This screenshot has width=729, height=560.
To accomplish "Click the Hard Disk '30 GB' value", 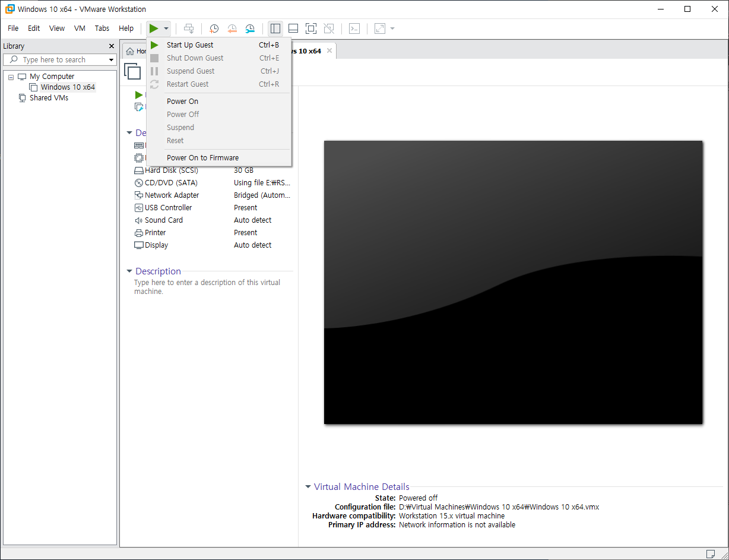I will [243, 170].
